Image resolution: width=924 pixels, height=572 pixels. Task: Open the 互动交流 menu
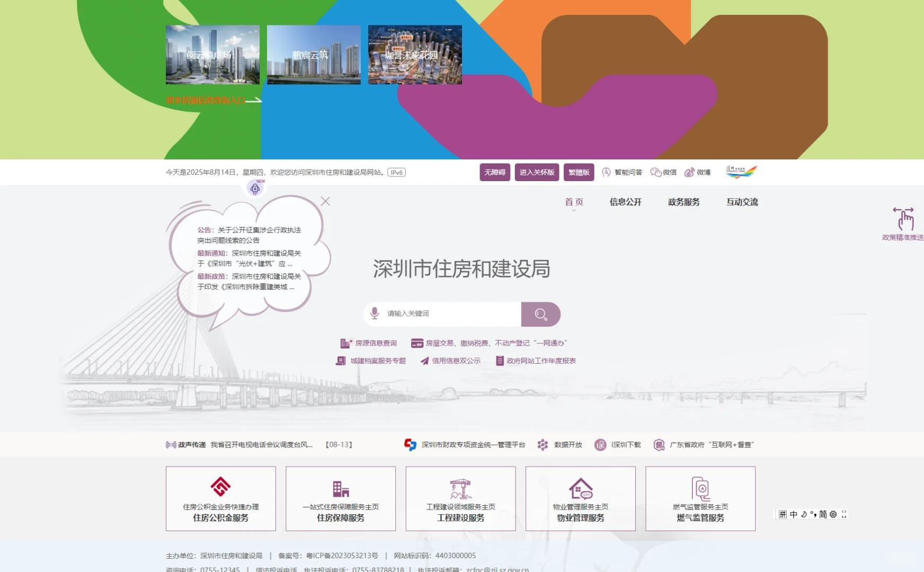pos(742,202)
